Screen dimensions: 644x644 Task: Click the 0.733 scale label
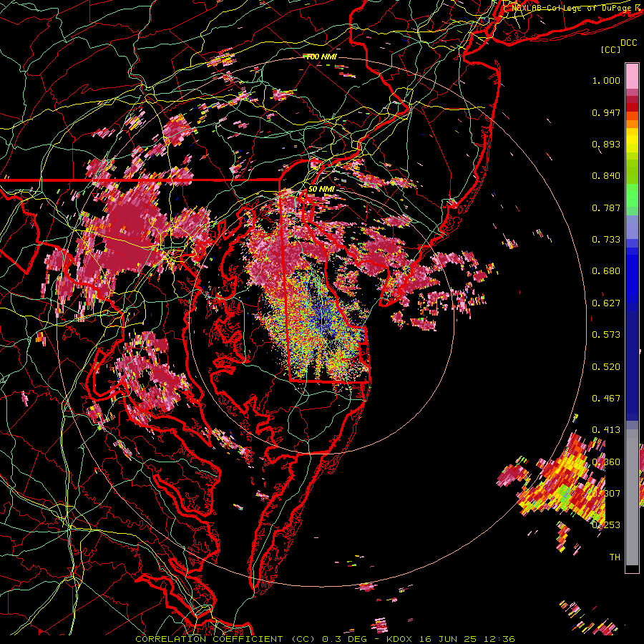606,240
